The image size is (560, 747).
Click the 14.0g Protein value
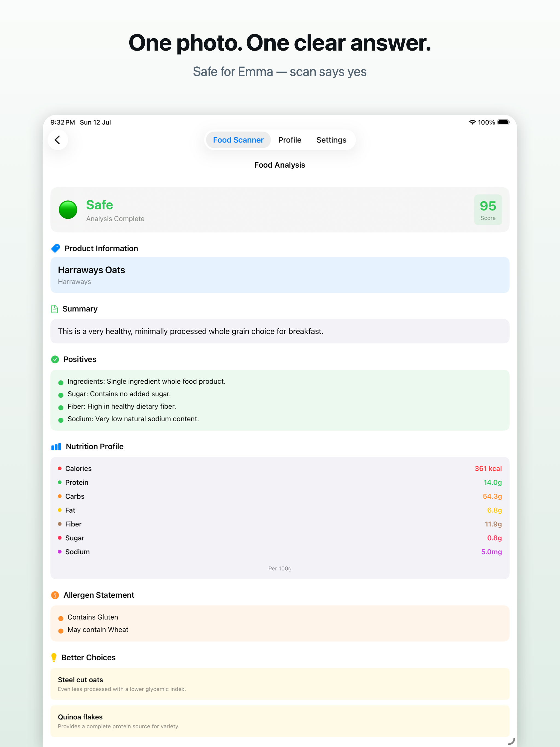click(x=492, y=482)
